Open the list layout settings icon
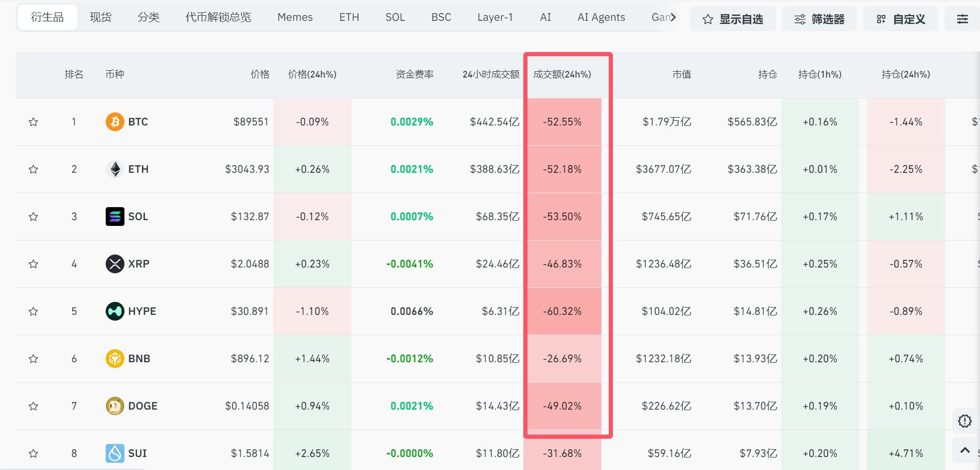This screenshot has width=980, height=470. click(962, 19)
